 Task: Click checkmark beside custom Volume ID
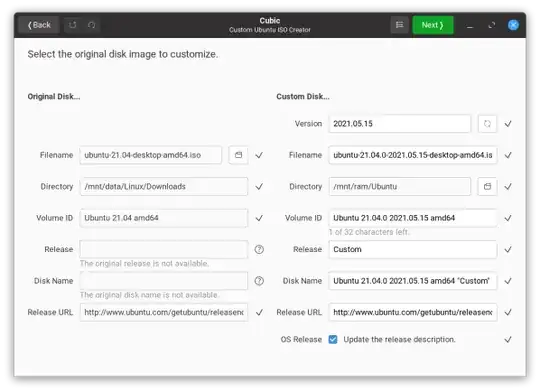508,218
